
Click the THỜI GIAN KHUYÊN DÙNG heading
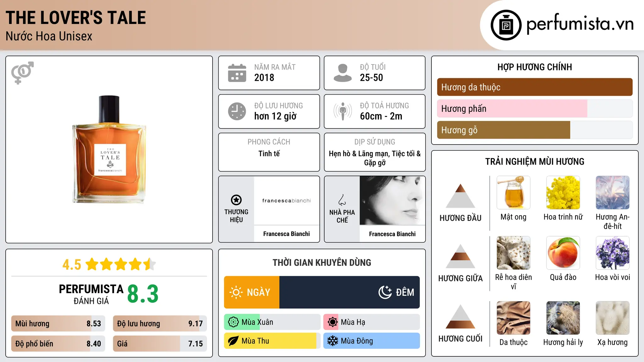tap(322, 262)
